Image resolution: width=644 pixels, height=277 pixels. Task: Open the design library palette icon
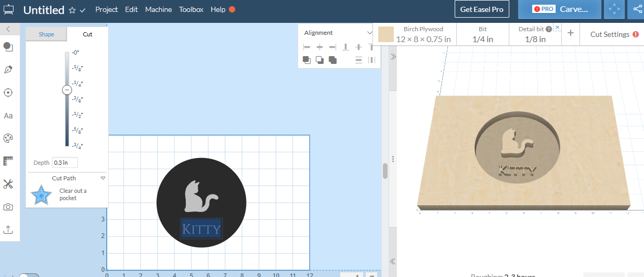8,138
